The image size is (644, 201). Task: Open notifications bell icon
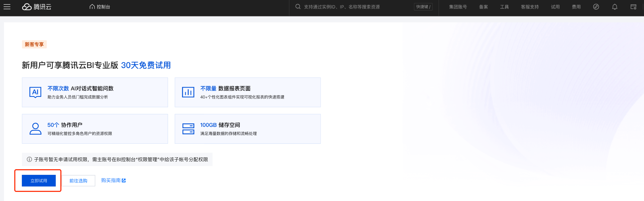tap(615, 7)
